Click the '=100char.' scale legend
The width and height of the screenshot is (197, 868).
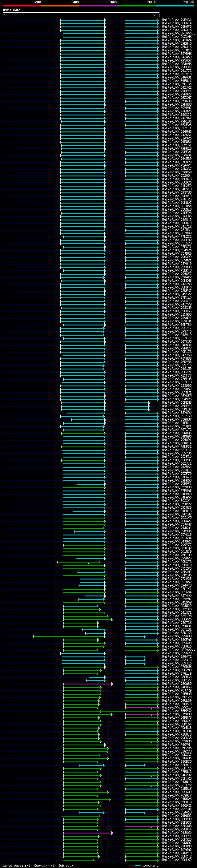pyautogui.click(x=147, y=866)
